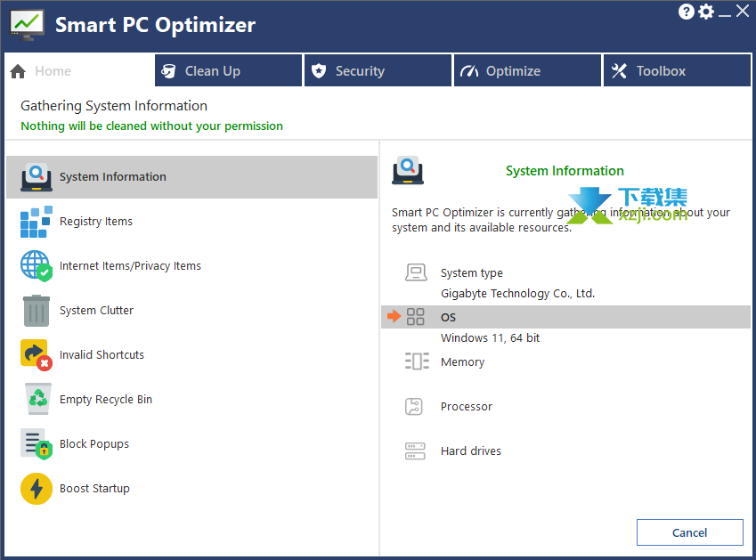The image size is (756, 560).
Task: Open help via question mark icon
Action: pyautogui.click(x=686, y=12)
